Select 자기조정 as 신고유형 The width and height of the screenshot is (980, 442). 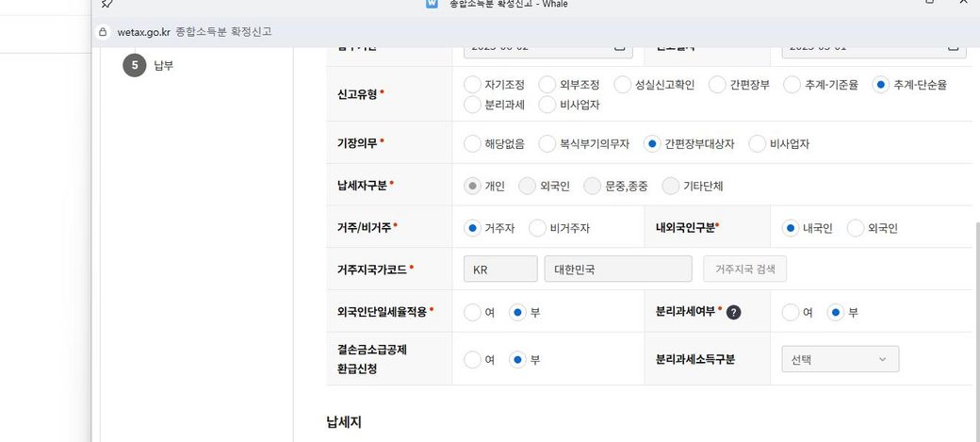coord(473,85)
